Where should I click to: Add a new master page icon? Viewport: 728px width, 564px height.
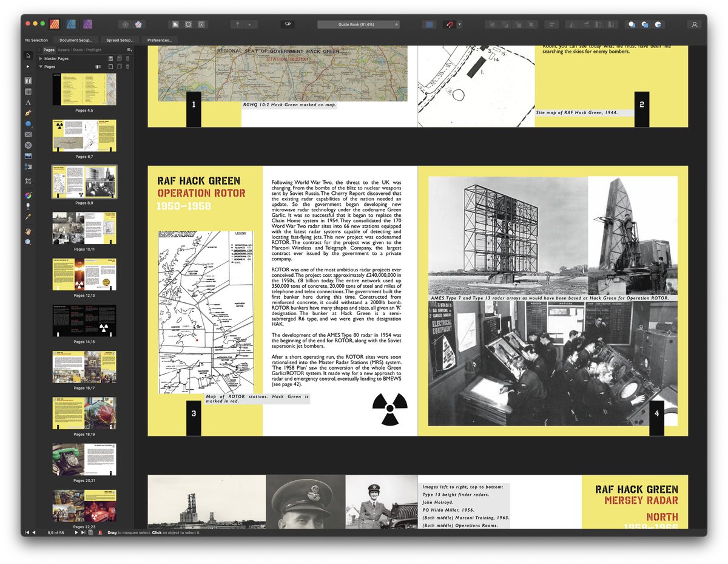pyautogui.click(x=110, y=58)
